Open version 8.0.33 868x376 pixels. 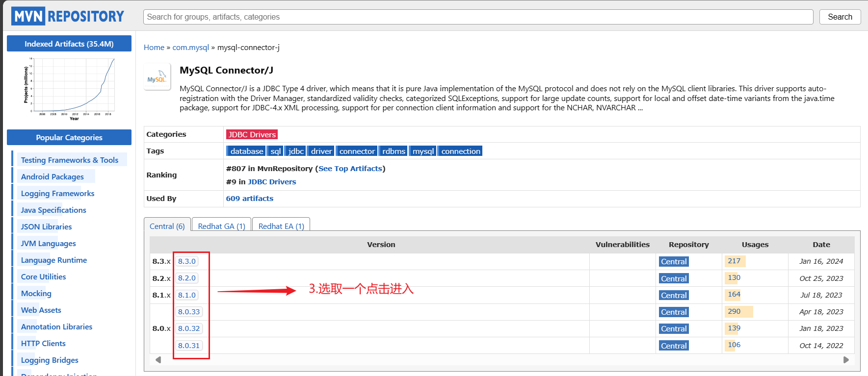(x=189, y=312)
